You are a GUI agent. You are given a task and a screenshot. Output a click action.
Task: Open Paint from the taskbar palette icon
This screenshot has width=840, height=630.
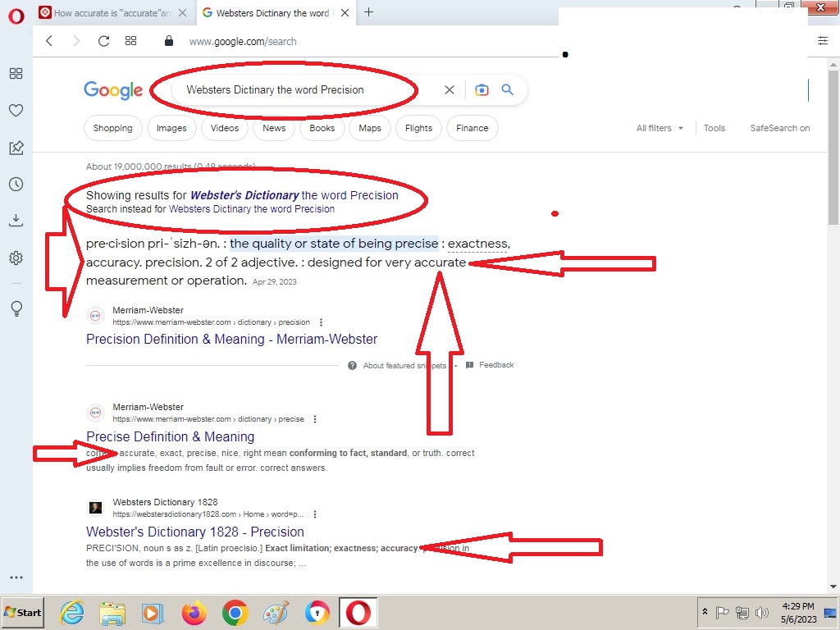point(276,613)
